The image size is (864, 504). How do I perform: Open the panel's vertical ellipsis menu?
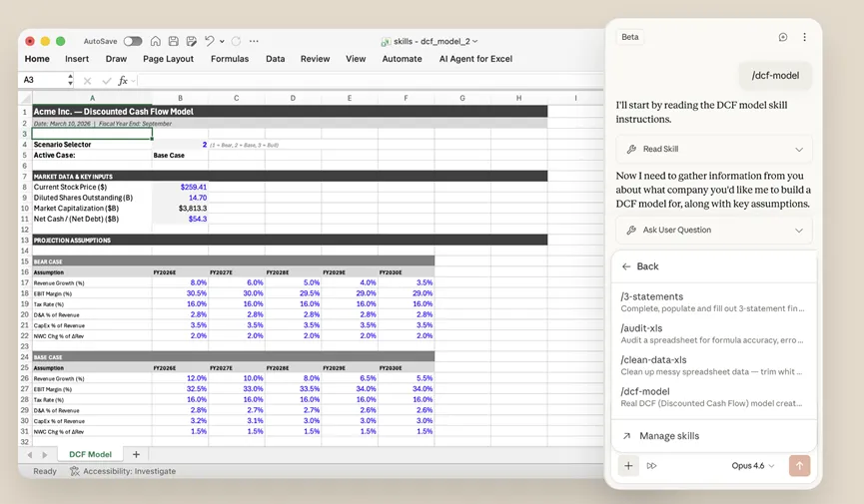point(804,37)
